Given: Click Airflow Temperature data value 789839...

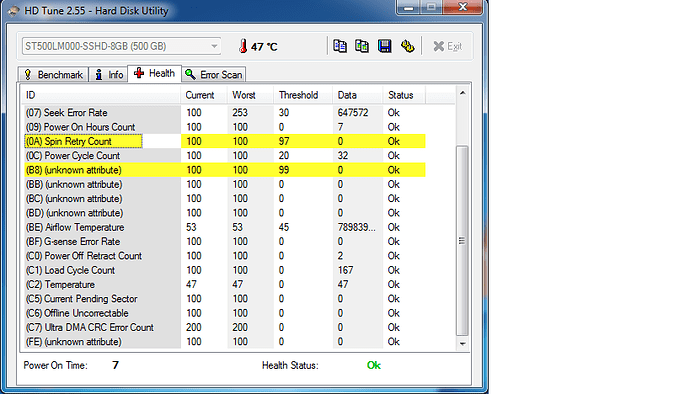Looking at the screenshot, I should tap(356, 227).
